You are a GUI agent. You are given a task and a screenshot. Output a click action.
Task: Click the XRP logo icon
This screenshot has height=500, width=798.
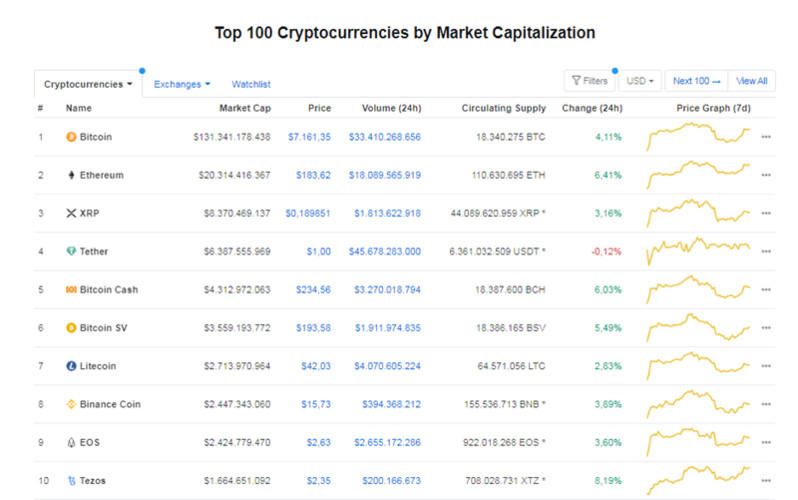tap(71, 213)
